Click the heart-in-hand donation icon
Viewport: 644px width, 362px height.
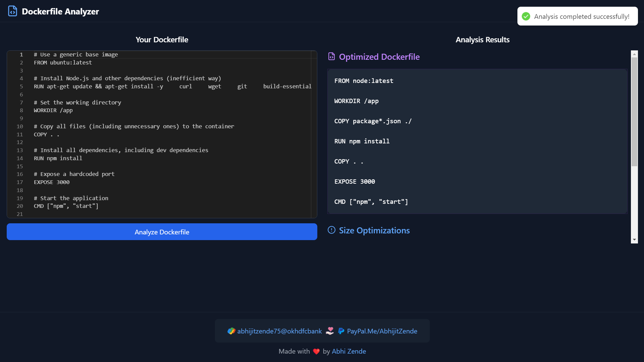(x=330, y=331)
